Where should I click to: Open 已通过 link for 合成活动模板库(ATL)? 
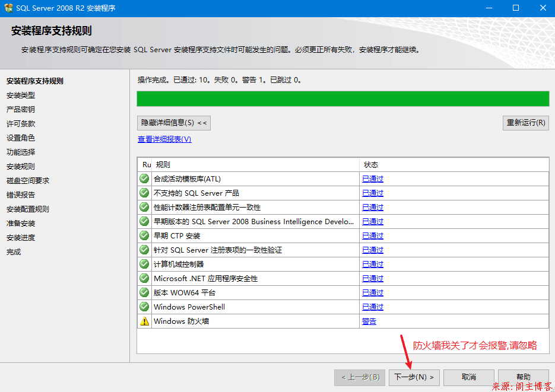[373, 179]
